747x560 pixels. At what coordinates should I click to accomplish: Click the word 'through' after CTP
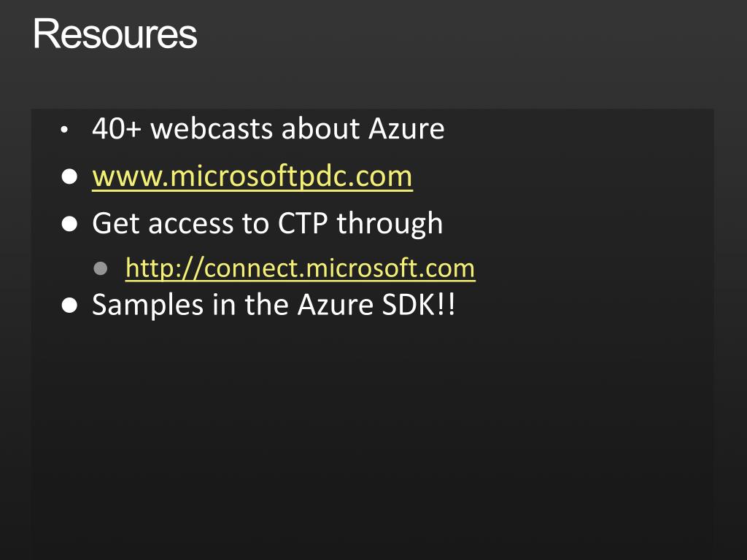click(390, 225)
